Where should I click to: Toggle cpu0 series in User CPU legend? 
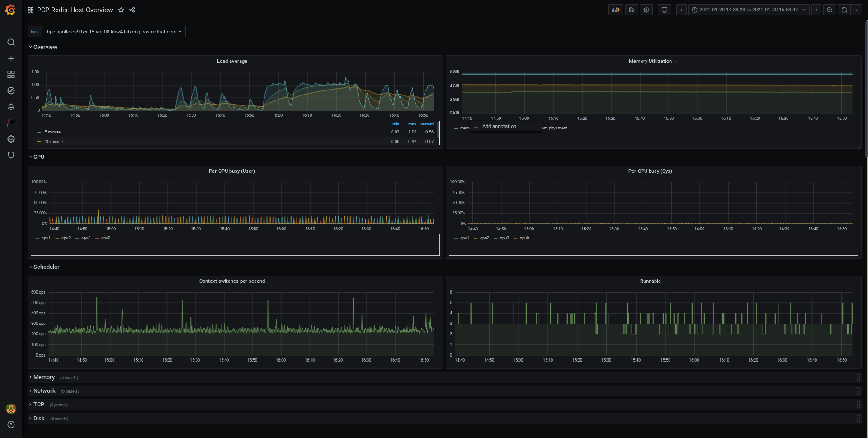click(106, 238)
